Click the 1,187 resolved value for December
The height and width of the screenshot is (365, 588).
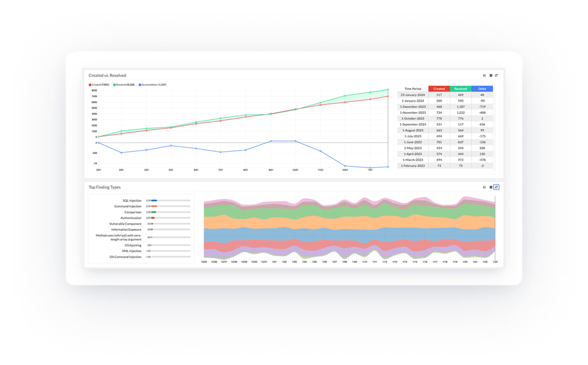[460, 107]
